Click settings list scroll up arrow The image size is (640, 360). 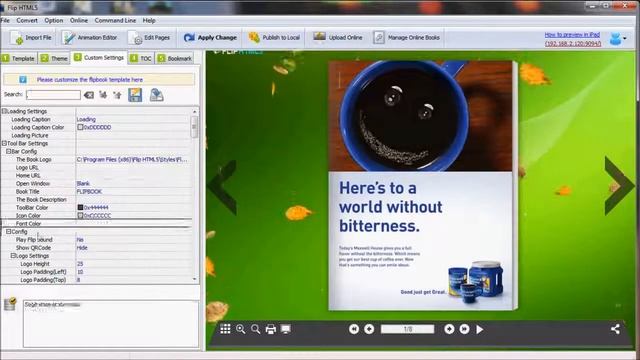195,111
